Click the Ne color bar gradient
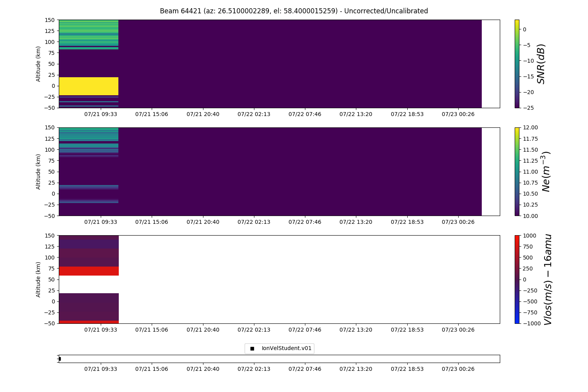Viewport: 588px width, 392px height. point(517,171)
